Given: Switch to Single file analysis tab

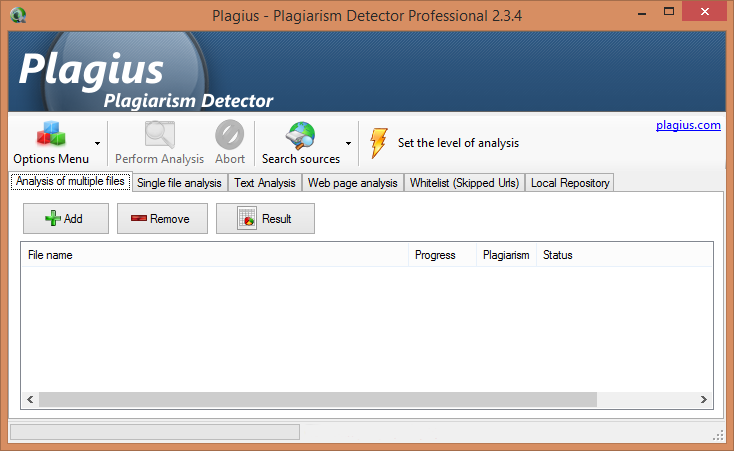Looking at the screenshot, I should (x=179, y=183).
